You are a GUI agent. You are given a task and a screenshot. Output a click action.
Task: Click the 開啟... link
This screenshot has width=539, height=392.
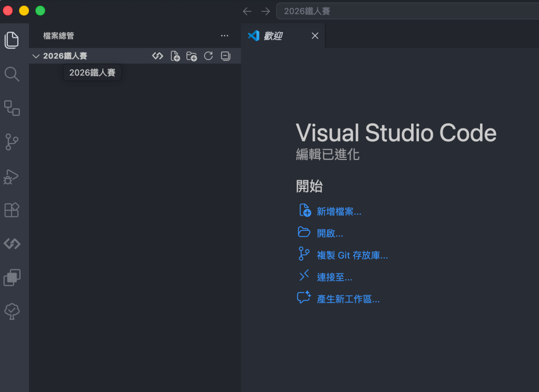coord(330,233)
